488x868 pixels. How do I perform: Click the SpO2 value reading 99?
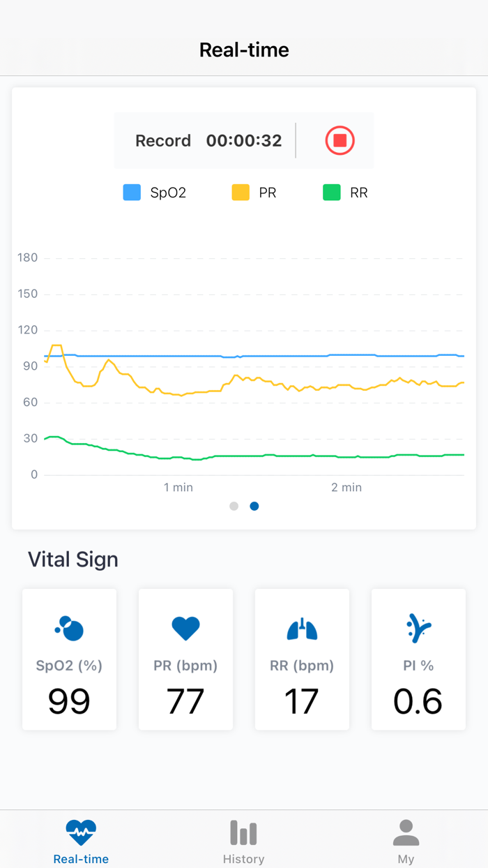[69, 703]
